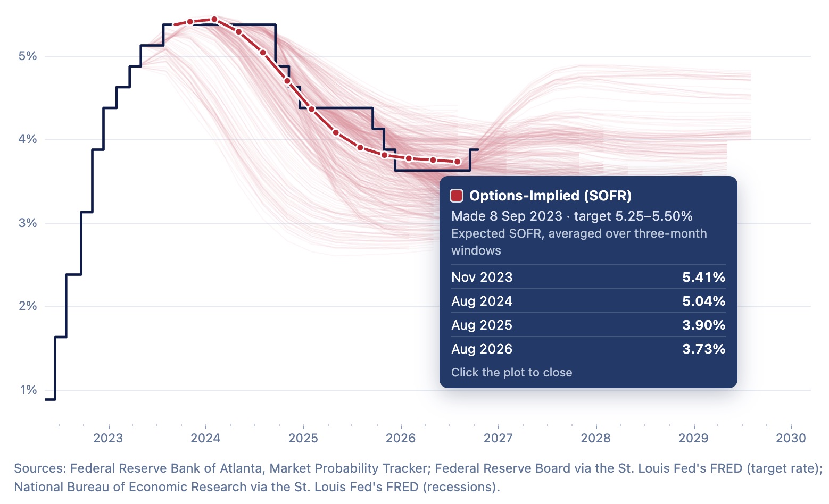Click the first red data point near late 2023
829x504 pixels.
point(190,22)
